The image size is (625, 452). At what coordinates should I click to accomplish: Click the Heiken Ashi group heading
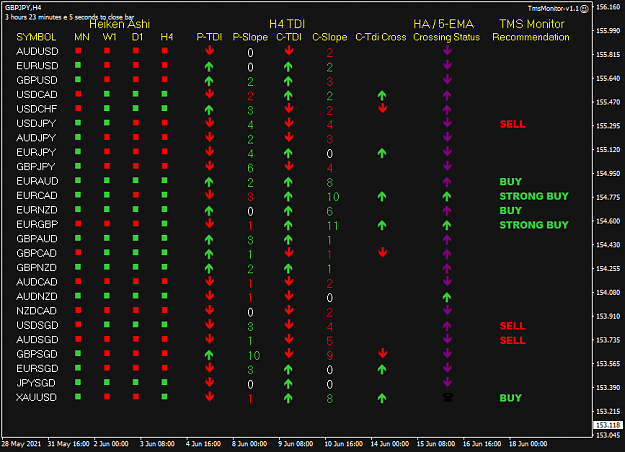pos(120,24)
